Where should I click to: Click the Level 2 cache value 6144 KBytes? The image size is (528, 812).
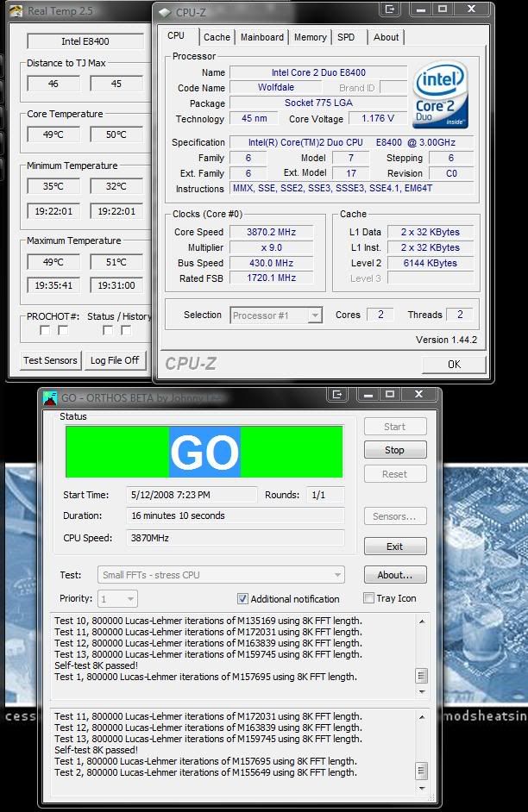click(x=431, y=263)
